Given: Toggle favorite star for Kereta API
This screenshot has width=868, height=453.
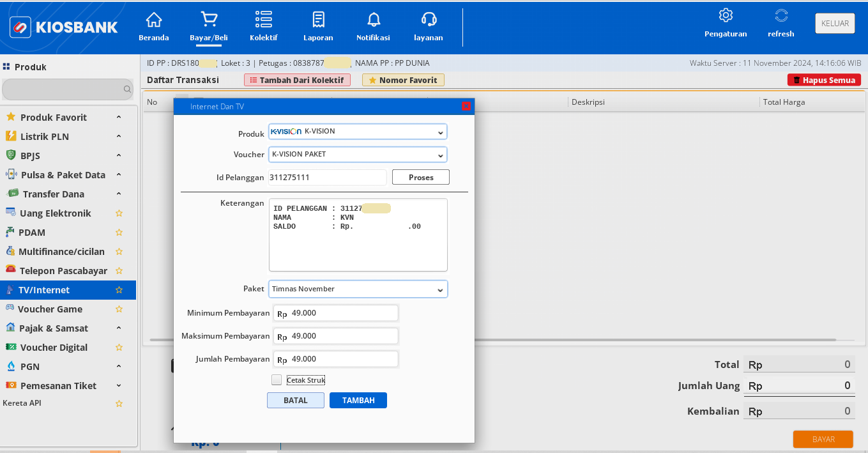Looking at the screenshot, I should click(119, 404).
